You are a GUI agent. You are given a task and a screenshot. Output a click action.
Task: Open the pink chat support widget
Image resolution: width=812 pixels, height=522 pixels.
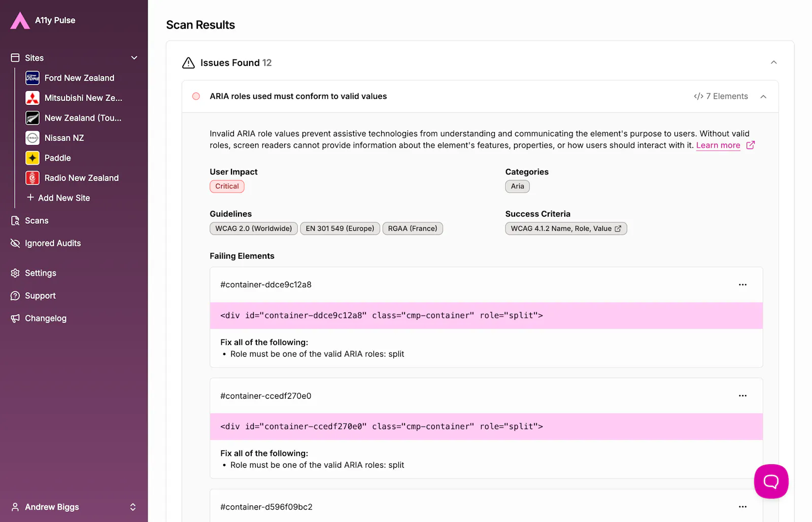[771, 481]
